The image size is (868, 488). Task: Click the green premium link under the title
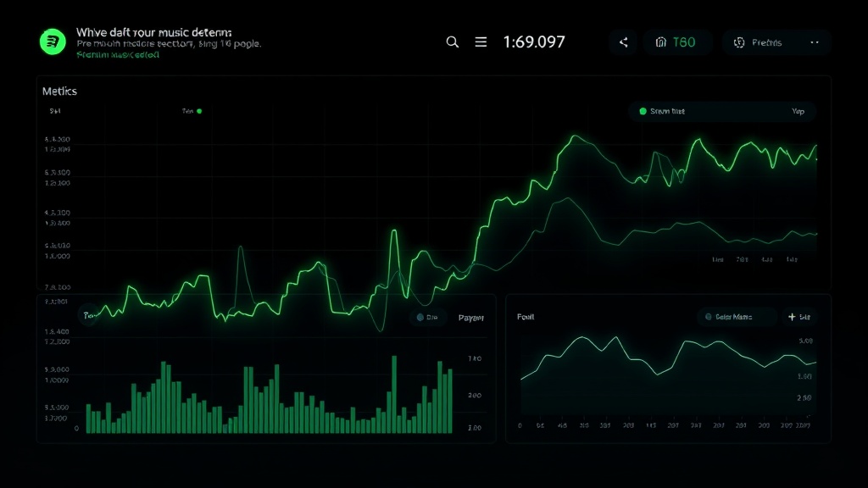pos(118,55)
